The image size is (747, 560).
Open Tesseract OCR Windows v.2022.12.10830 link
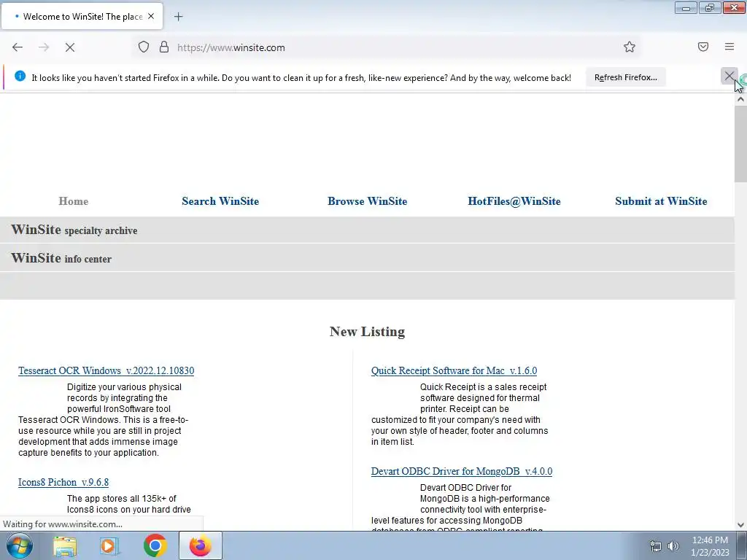(x=107, y=370)
